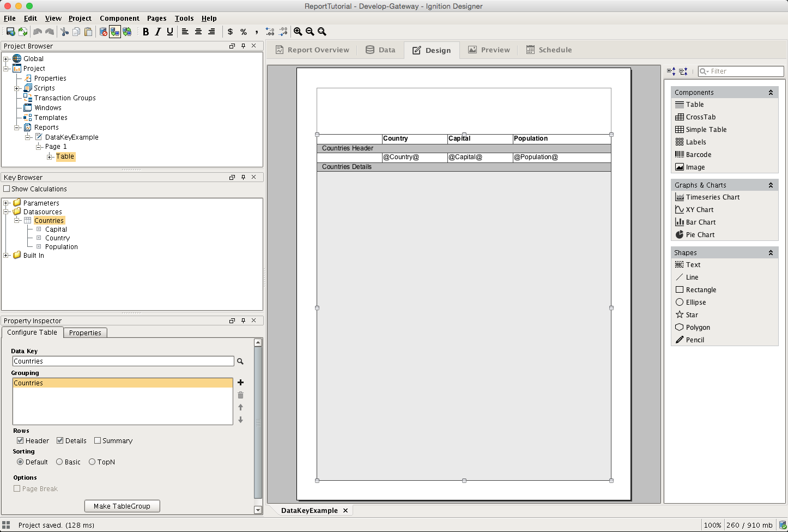Viewport: 788px width, 532px height.
Task: Collapse the Shapes section header
Action: (771, 252)
